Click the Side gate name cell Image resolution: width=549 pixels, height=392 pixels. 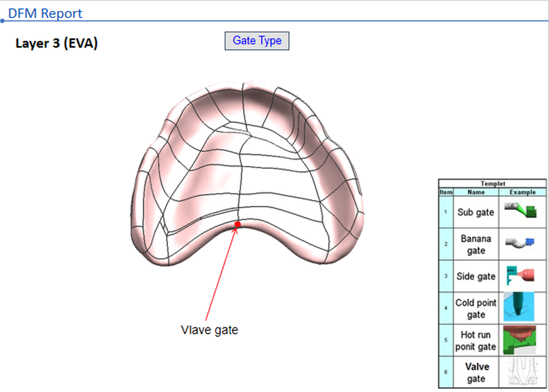point(476,276)
